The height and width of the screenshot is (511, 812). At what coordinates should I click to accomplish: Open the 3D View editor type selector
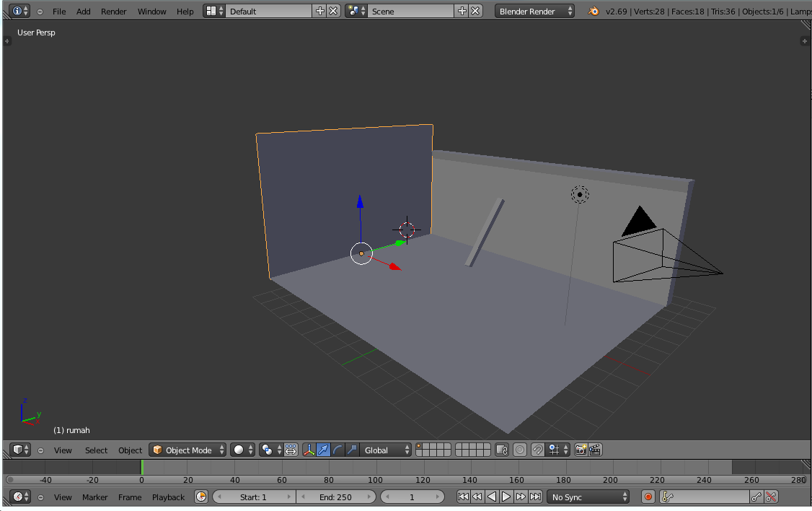(x=19, y=450)
